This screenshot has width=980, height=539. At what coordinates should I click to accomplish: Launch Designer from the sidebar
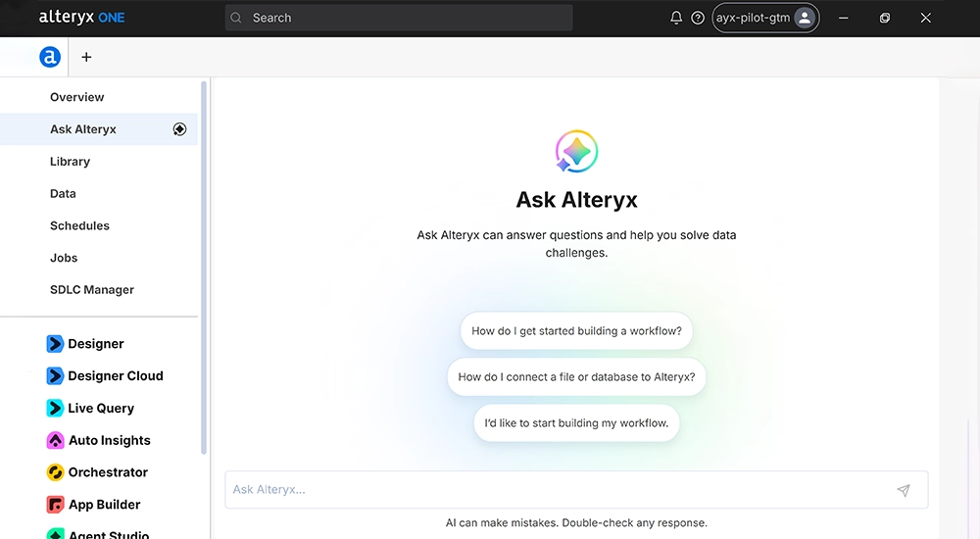[x=84, y=344]
